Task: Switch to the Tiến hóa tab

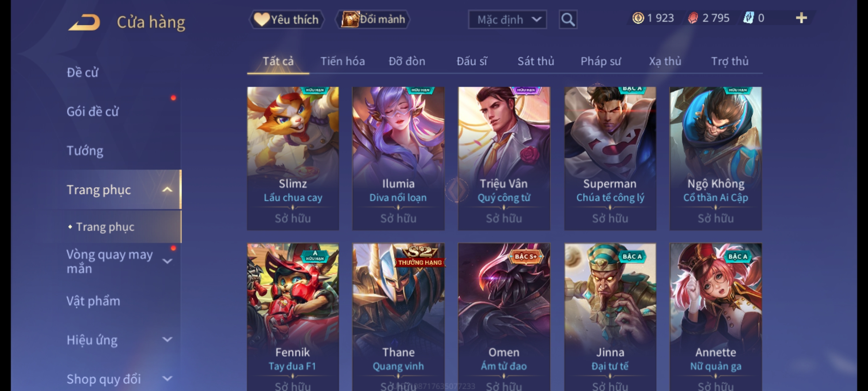Action: point(342,61)
